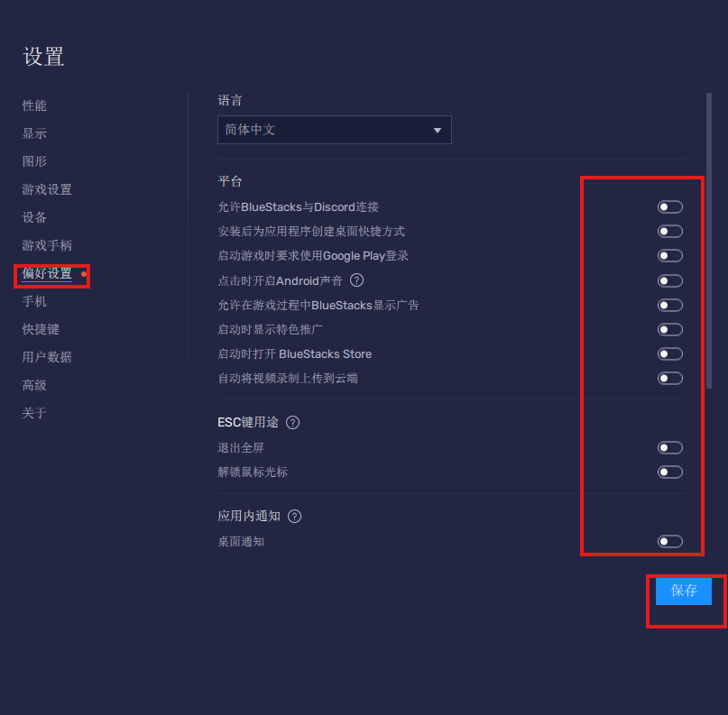This screenshot has width=728, height=715.
Task: Toggle 允许在游戏过程中BlueStacks显示广告 switch
Action: (669, 305)
